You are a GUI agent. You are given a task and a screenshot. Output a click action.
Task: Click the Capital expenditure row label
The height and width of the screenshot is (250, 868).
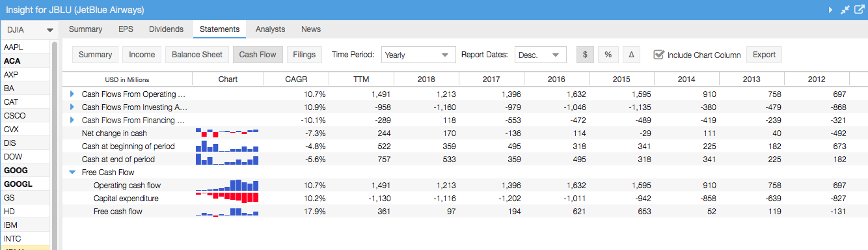(x=126, y=199)
